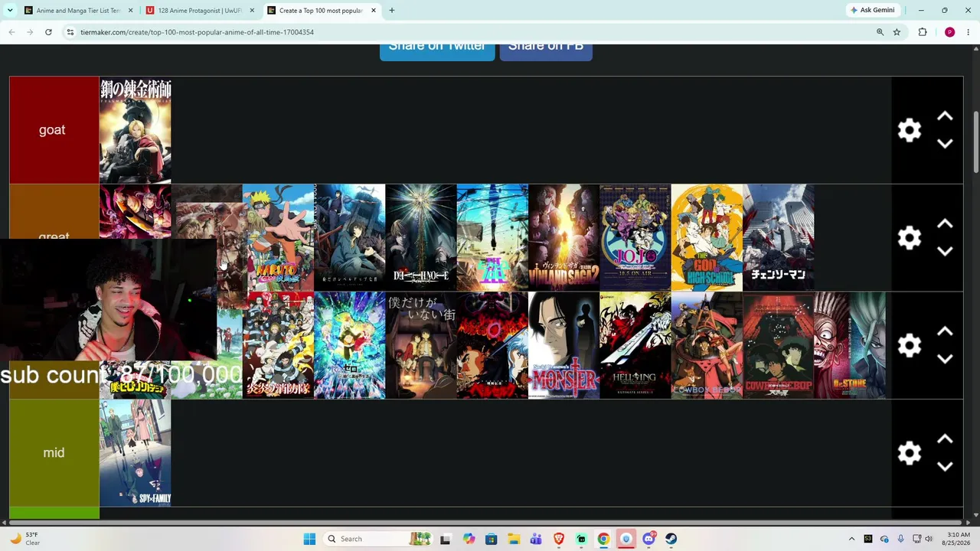
Task: View site information in the address bar
Action: 70,32
